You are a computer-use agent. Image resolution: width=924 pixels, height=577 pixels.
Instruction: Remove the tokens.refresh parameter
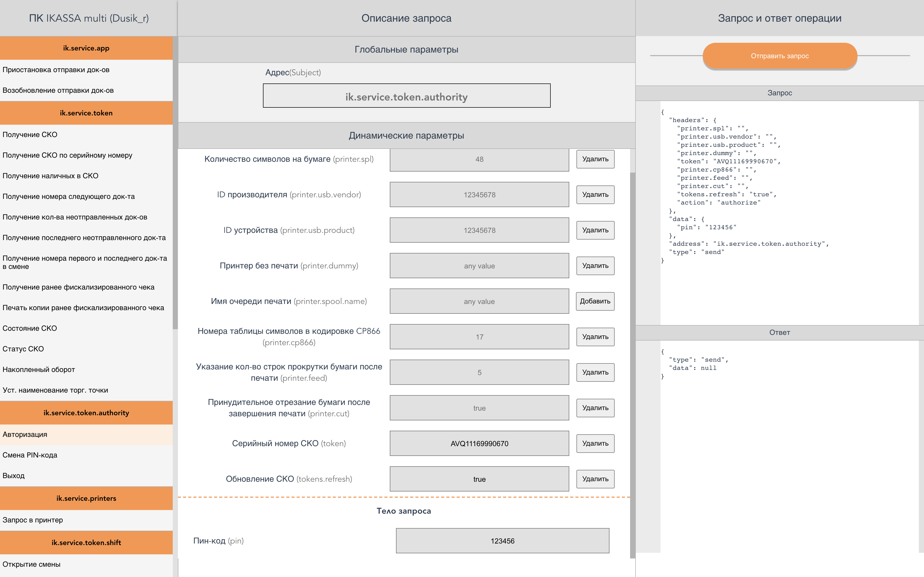[595, 479]
